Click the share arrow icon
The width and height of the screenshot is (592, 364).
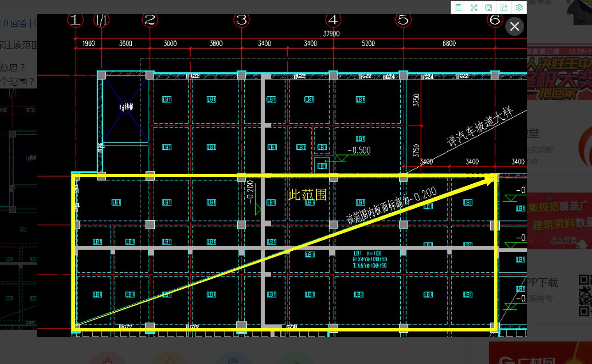point(504,7)
